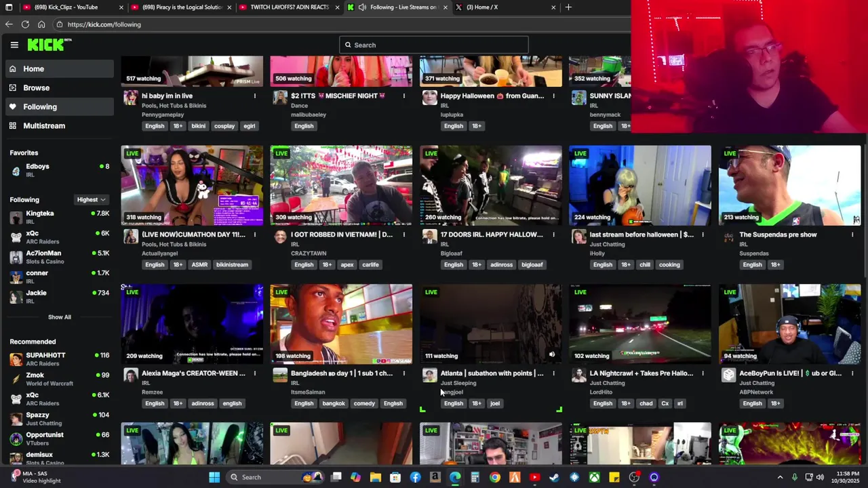Open options menu for 'I GOT ROBBED IN VIETNAM' stream

coord(404,235)
